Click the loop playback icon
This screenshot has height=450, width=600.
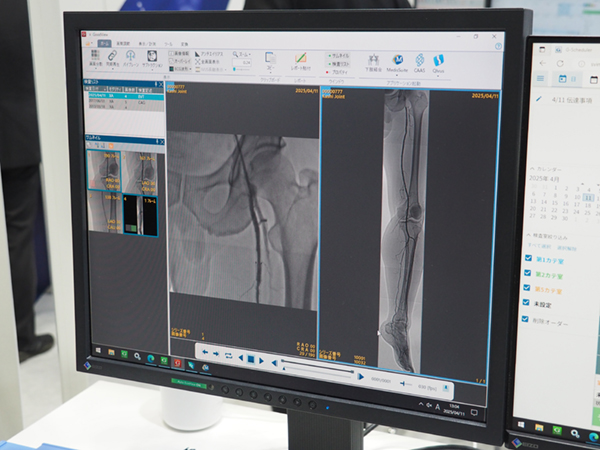(228, 355)
